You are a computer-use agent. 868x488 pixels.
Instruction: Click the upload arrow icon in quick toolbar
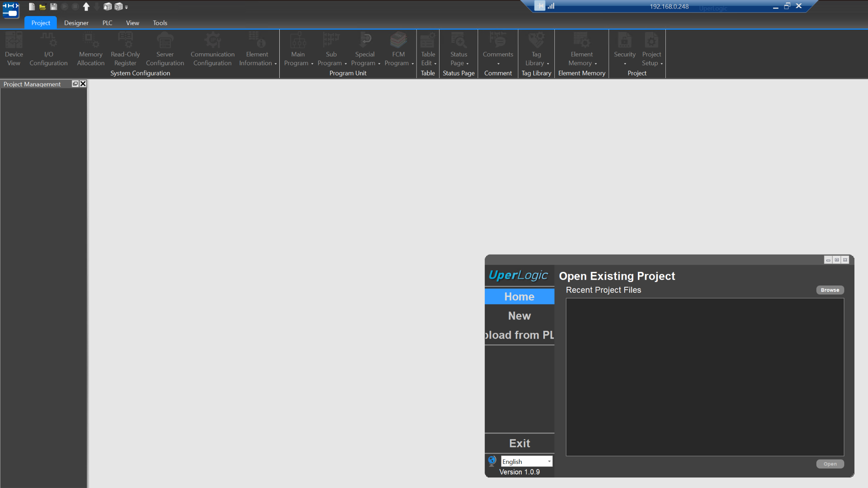[x=86, y=6]
